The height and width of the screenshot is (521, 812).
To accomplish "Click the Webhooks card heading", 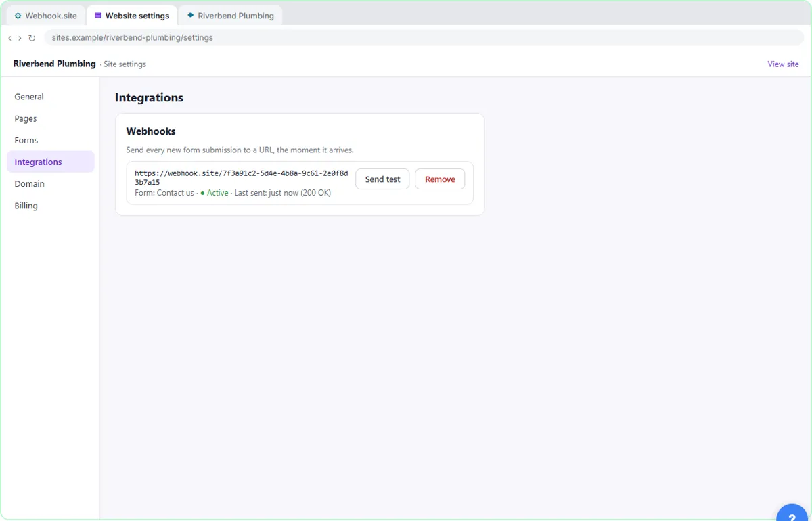I will click(151, 131).
